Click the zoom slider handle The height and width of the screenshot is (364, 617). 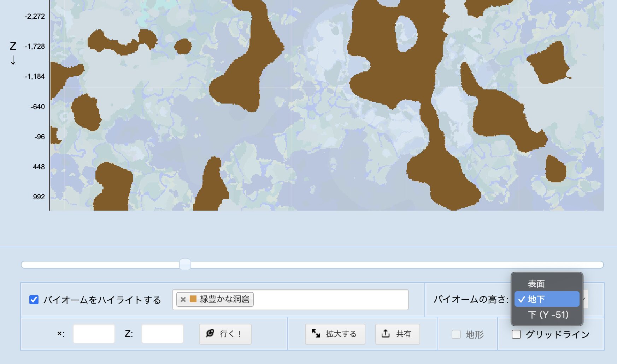pos(185,264)
